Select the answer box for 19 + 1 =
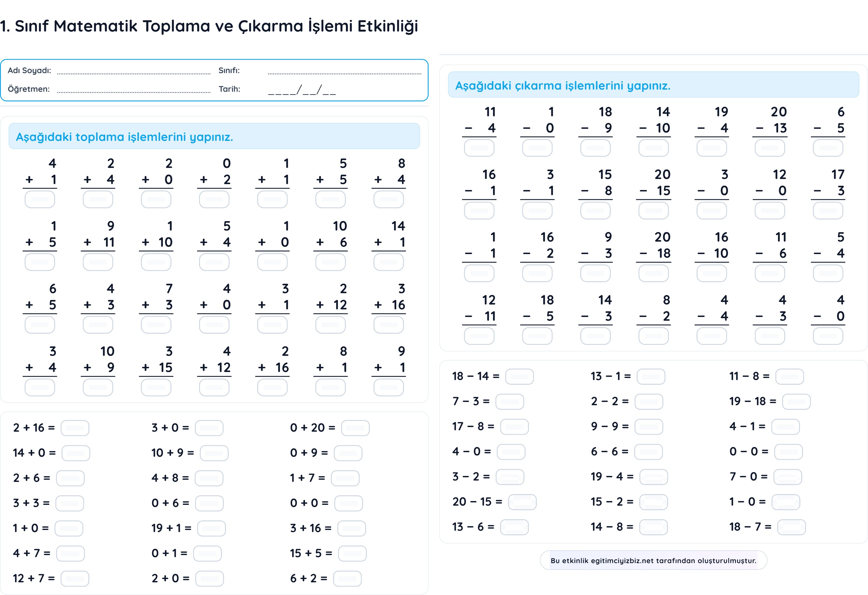This screenshot has width=868, height=595. point(211,529)
